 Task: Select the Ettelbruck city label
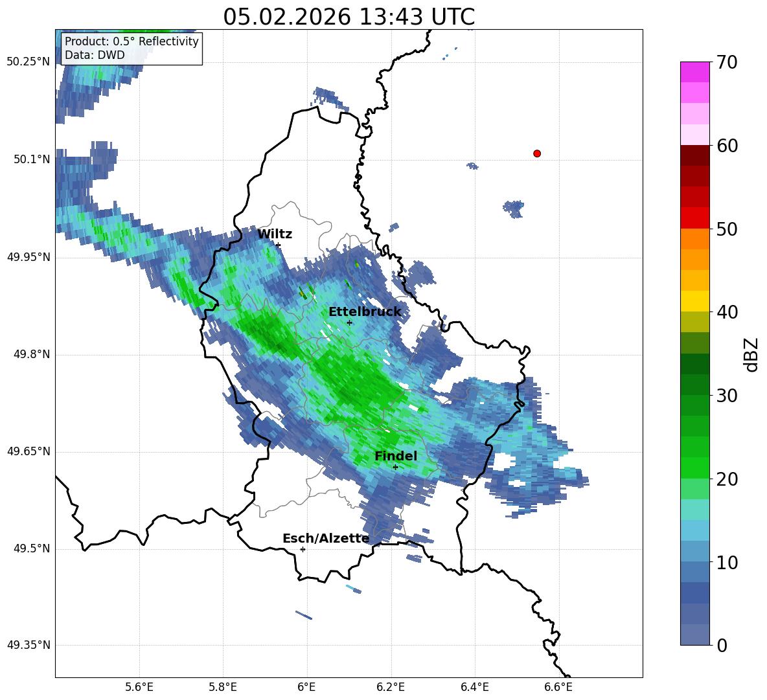tap(365, 311)
